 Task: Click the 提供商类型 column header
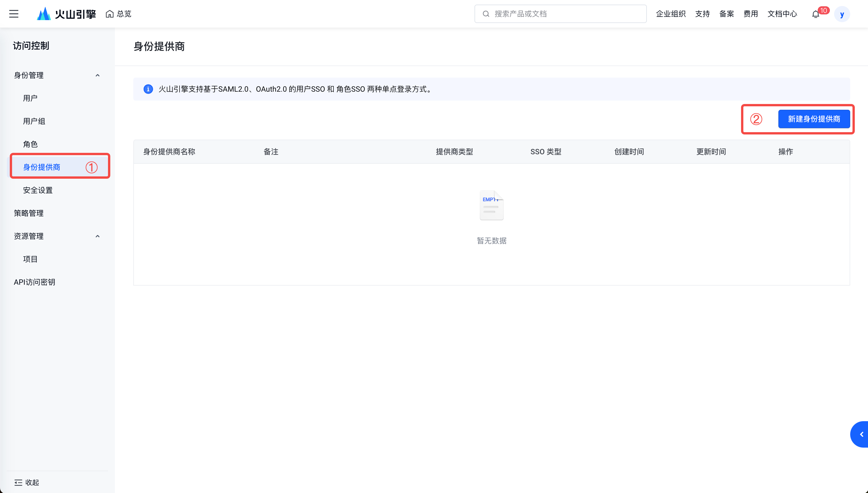tap(454, 152)
